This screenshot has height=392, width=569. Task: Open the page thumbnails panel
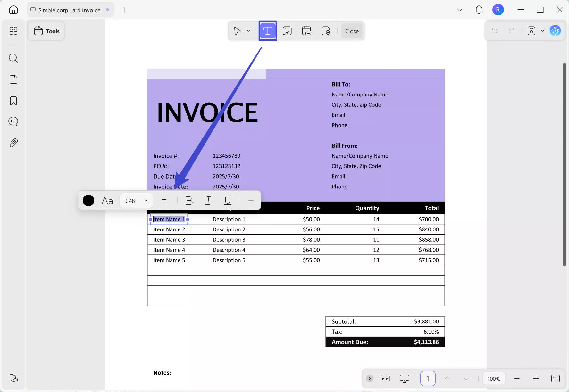coord(13,79)
